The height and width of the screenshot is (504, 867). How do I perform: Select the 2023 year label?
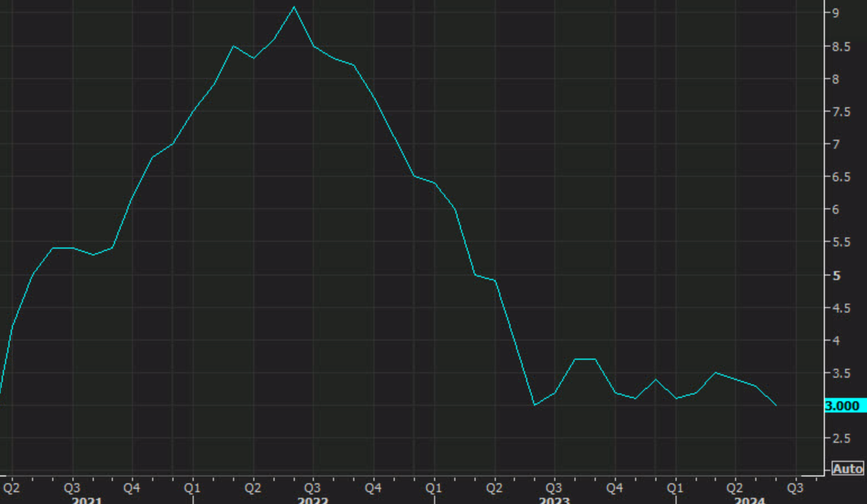click(554, 500)
